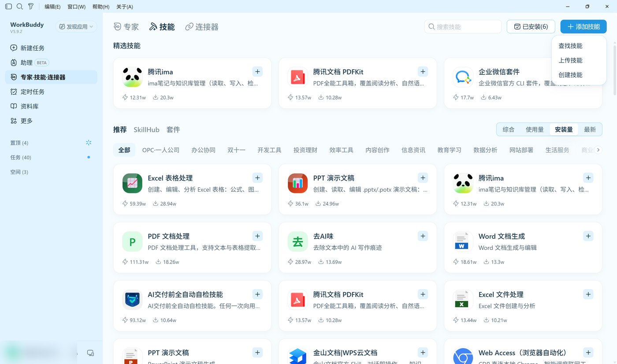
Task: Open 资料库 in sidebar
Action: pyautogui.click(x=51, y=106)
